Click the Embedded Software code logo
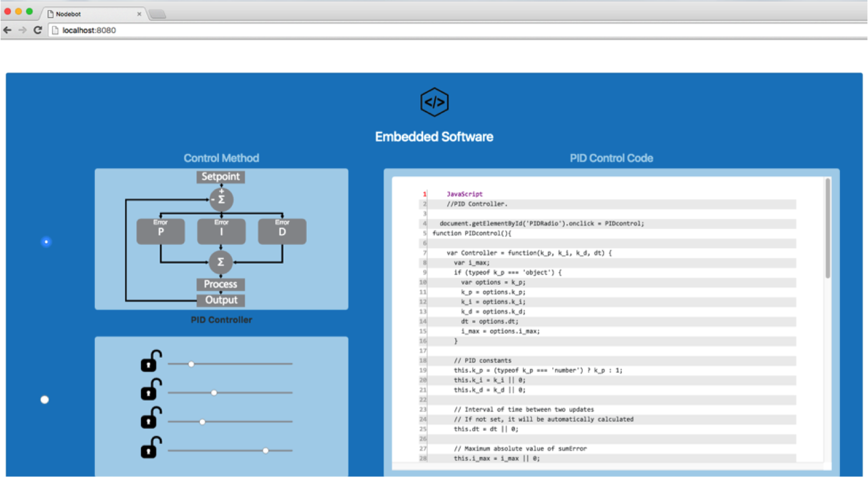This screenshot has width=868, height=477. pyautogui.click(x=434, y=102)
